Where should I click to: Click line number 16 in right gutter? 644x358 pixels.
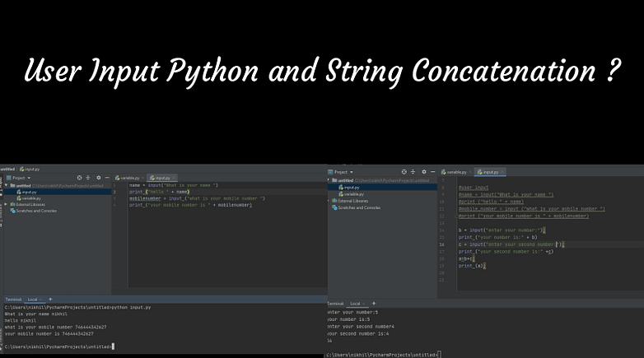pos(442,244)
